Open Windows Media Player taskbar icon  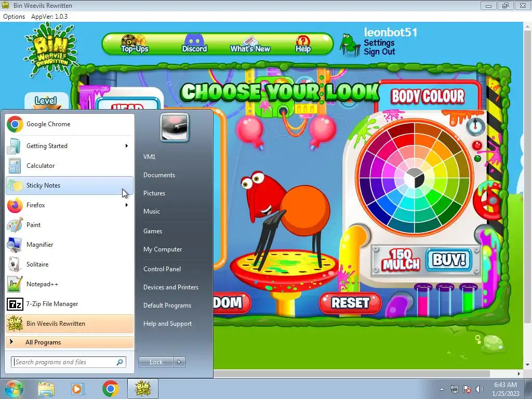tap(78, 389)
